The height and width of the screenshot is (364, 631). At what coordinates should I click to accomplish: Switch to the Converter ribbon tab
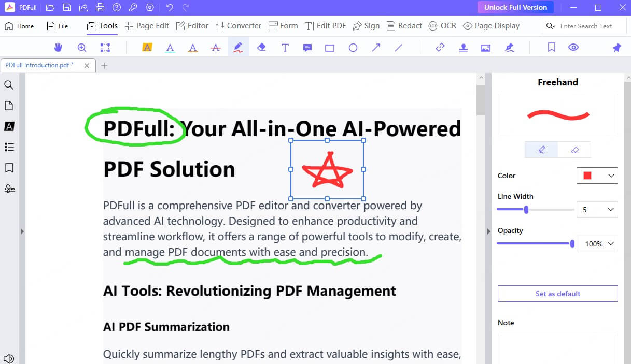click(238, 25)
